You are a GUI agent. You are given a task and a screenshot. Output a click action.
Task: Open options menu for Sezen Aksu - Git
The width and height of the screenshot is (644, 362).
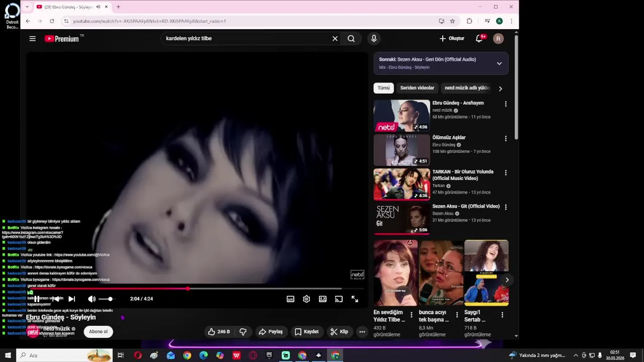pos(506,207)
